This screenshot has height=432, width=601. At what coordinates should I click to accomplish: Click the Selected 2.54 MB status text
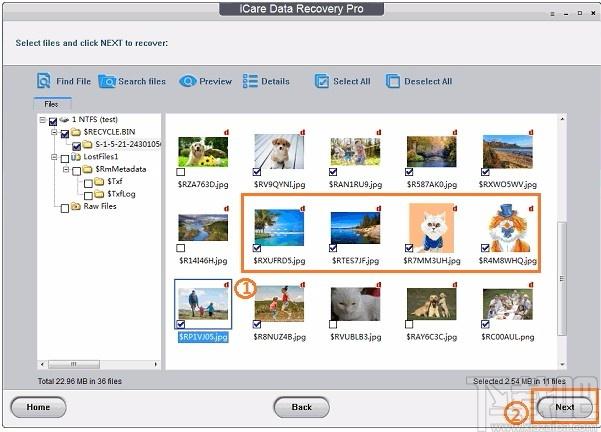click(519, 381)
